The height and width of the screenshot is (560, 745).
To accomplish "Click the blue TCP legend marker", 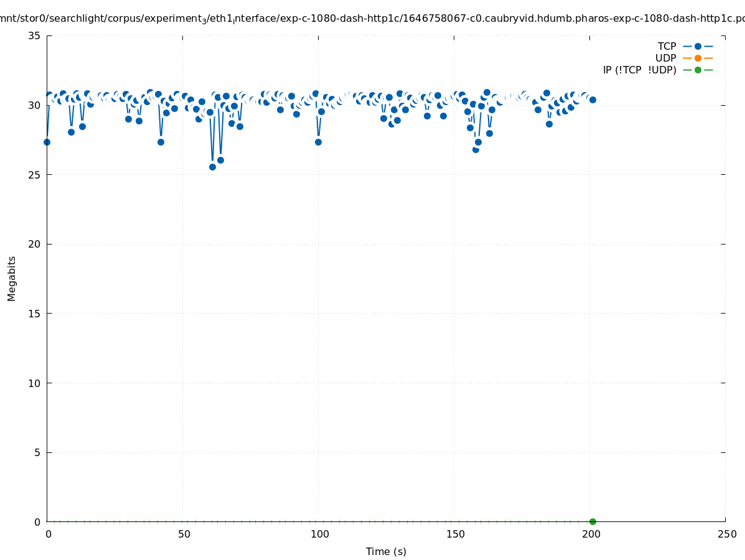I will pos(698,46).
